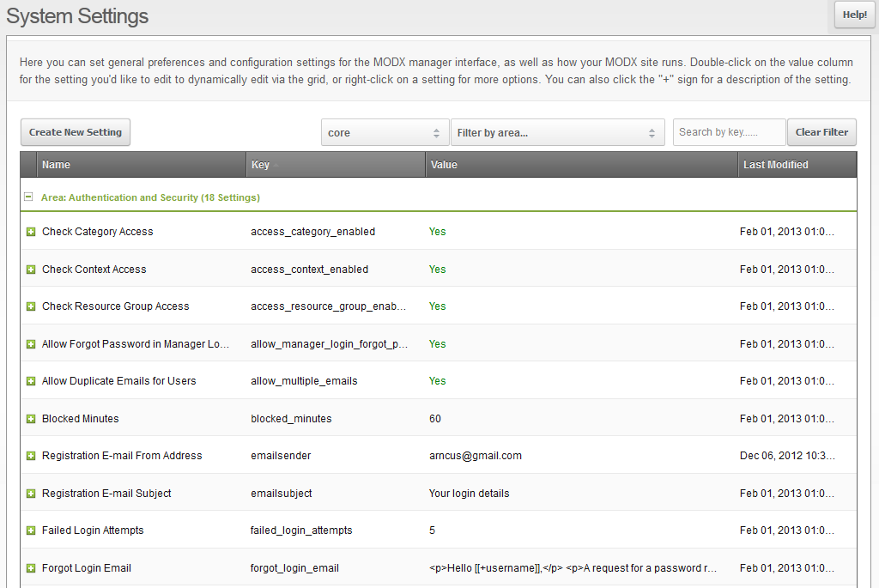879x588 pixels.
Task: Show description for Allow Duplicate Emails for Users
Action: point(31,381)
